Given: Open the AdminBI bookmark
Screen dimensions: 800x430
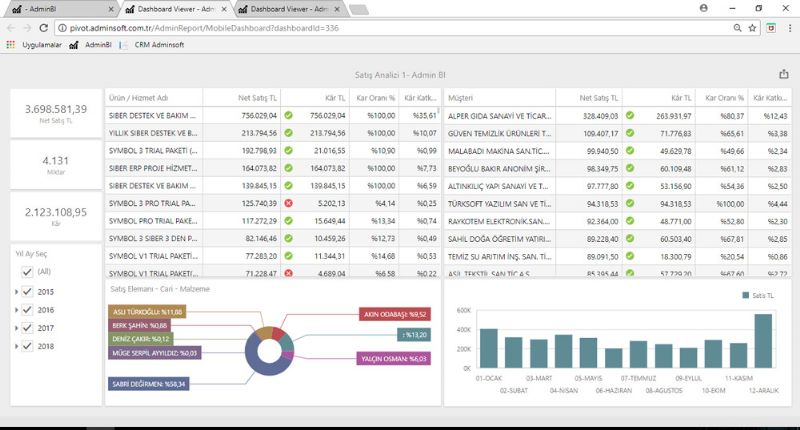Looking at the screenshot, I should (90, 45).
